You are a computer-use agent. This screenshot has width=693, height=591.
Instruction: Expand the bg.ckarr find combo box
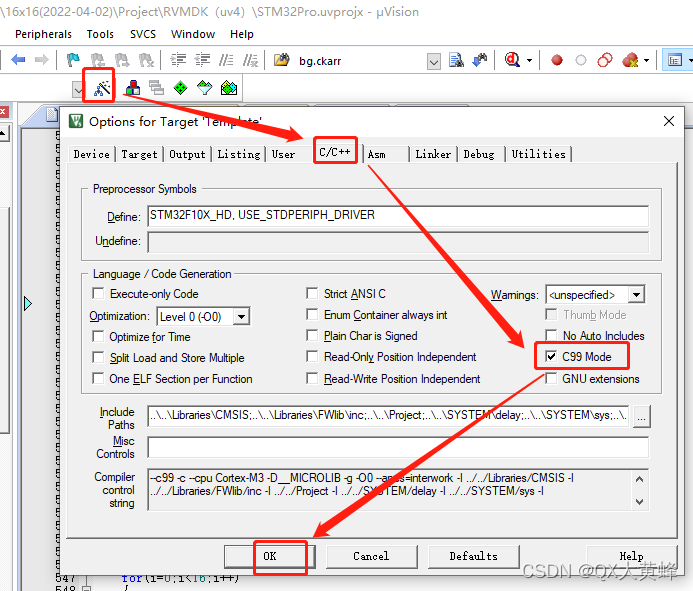pyautogui.click(x=434, y=61)
